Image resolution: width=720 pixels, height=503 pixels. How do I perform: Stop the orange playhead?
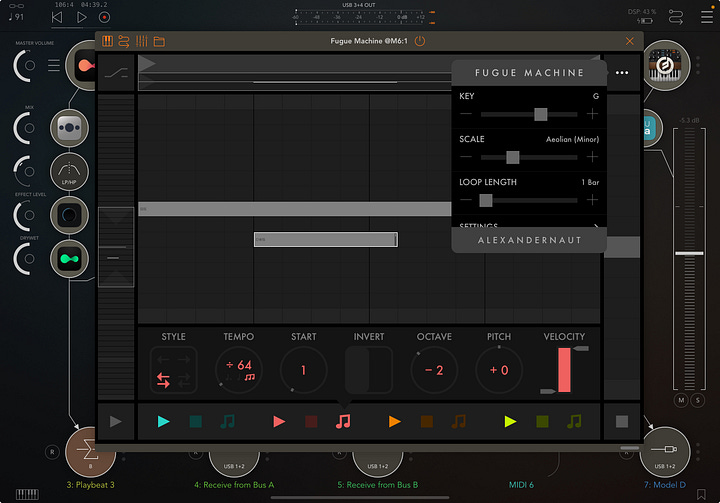coord(427,421)
